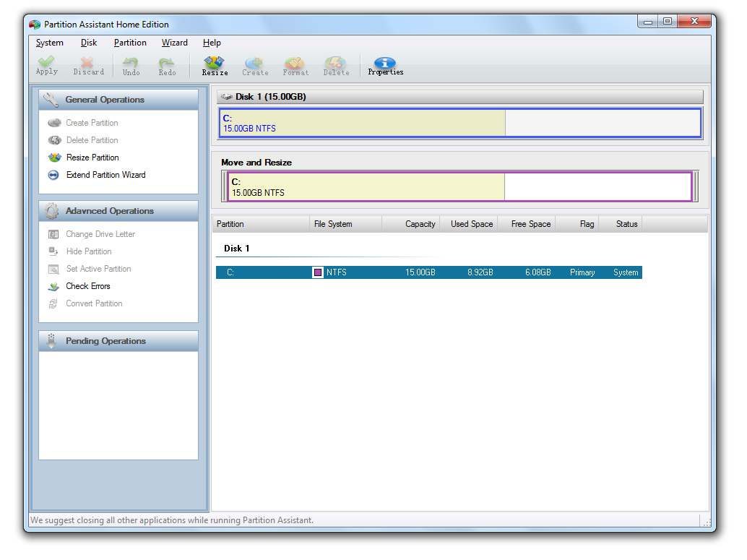Sort by the Used Space column header
The width and height of the screenshot is (747, 560).
[x=468, y=224]
